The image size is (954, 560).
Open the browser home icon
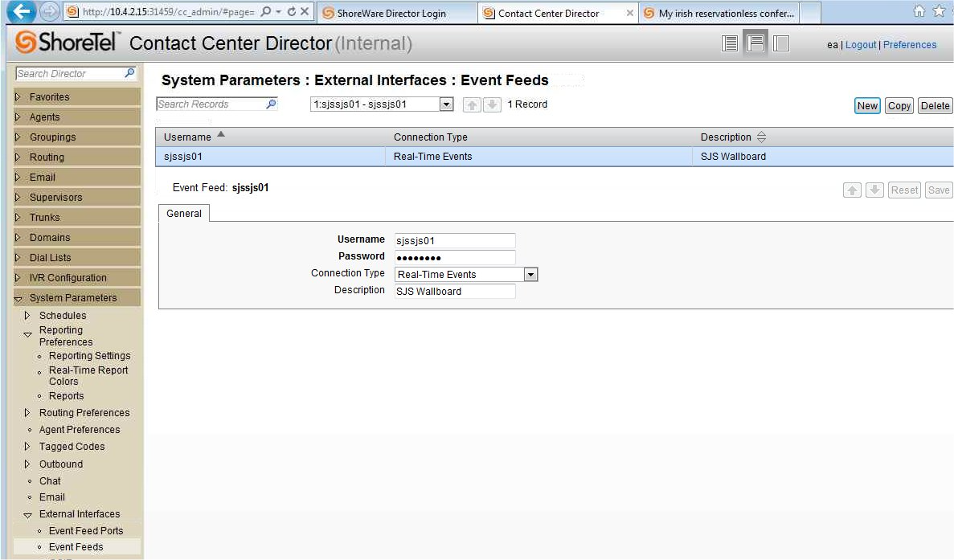point(919,12)
